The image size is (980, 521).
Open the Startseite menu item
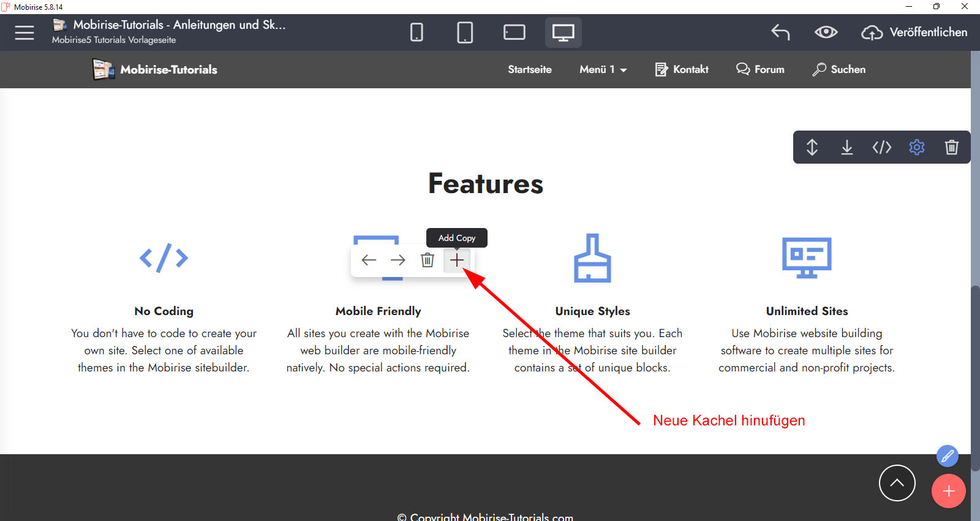(x=529, y=70)
